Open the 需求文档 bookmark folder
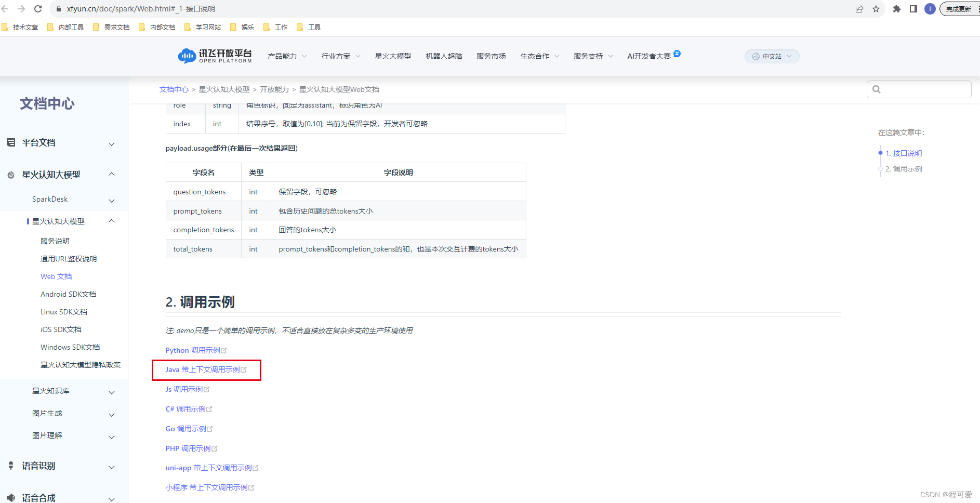This screenshot has height=503, width=980. 112,27
